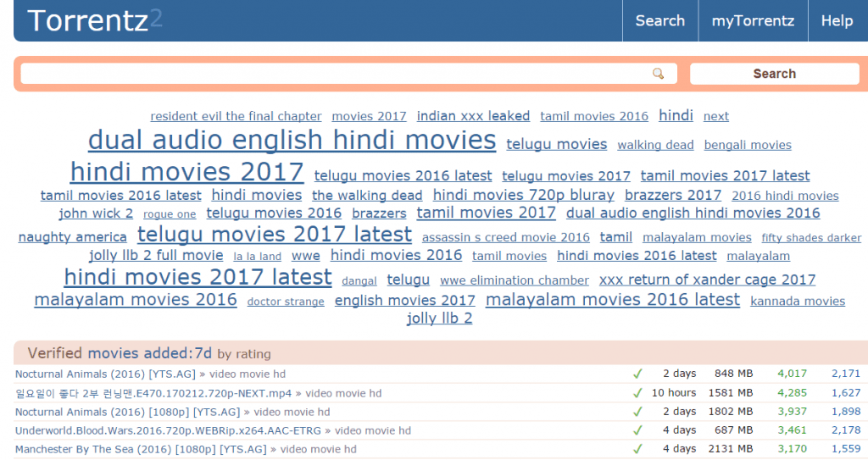
Task: Select the 'kannada movies' tag
Action: 798,301
